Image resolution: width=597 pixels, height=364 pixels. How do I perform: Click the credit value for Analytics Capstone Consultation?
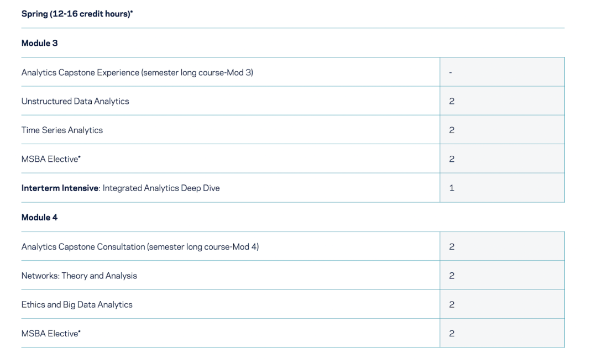[x=452, y=247]
